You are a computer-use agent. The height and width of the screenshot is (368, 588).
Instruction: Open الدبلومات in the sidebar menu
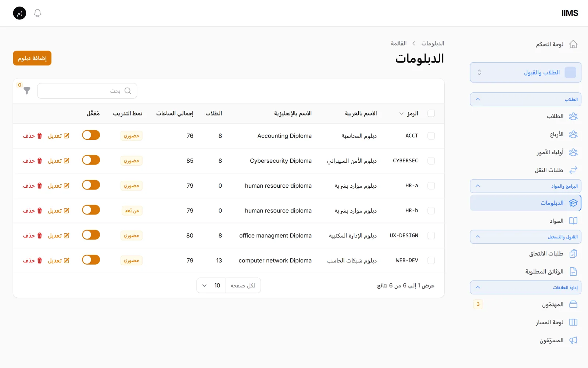(526, 203)
